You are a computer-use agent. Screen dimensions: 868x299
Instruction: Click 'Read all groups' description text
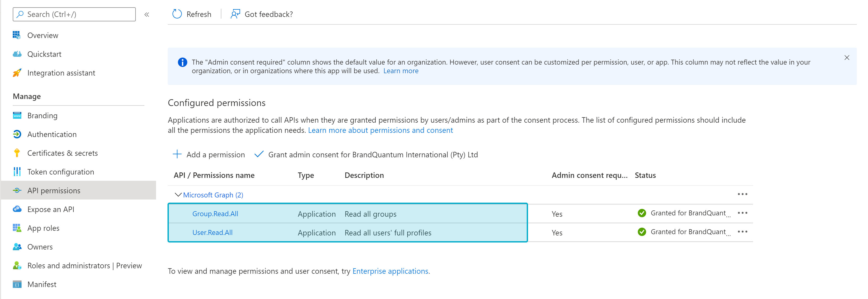pyautogui.click(x=370, y=214)
